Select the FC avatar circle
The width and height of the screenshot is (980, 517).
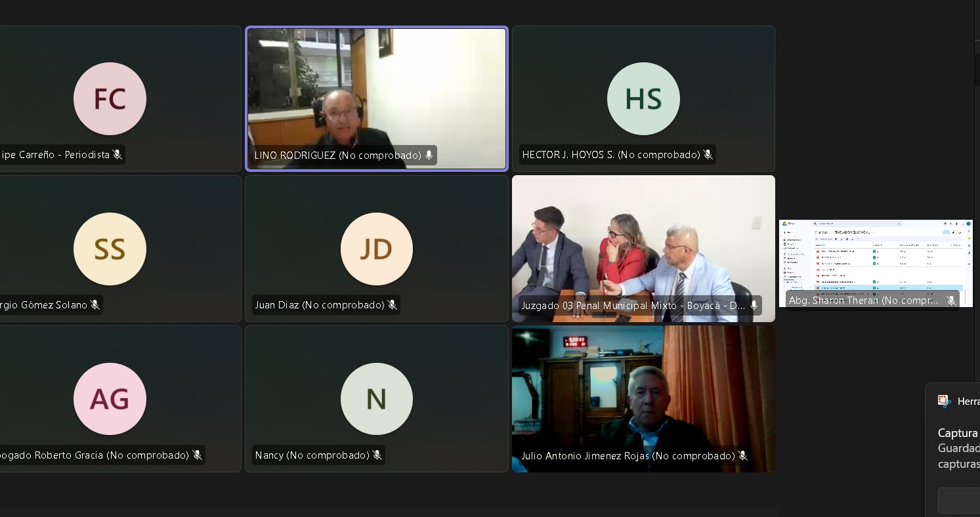click(110, 99)
